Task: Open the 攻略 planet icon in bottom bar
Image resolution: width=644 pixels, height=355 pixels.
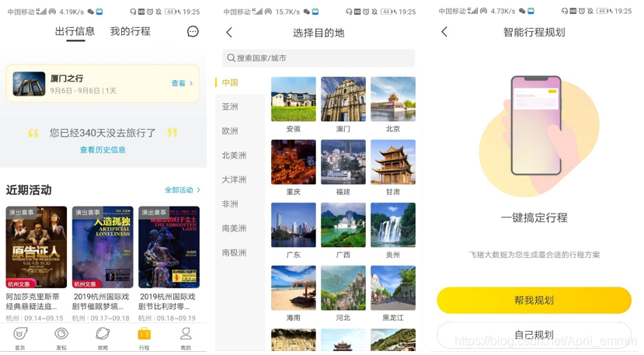Action: pyautogui.click(x=103, y=333)
